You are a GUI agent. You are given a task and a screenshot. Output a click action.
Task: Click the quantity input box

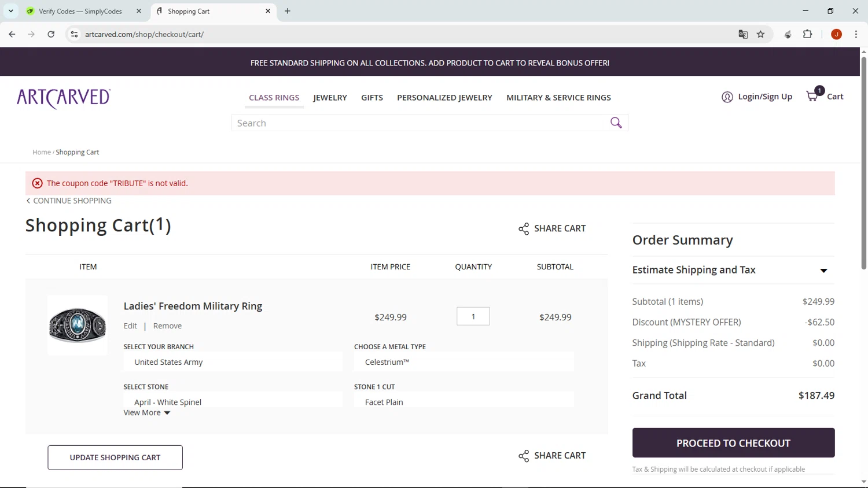point(473,316)
